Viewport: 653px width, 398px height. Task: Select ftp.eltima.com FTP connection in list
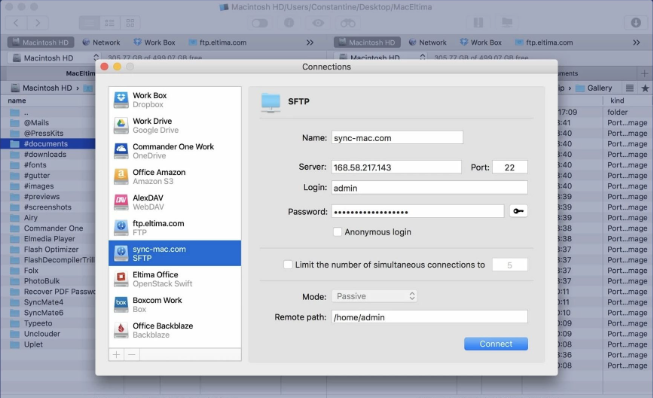(174, 228)
